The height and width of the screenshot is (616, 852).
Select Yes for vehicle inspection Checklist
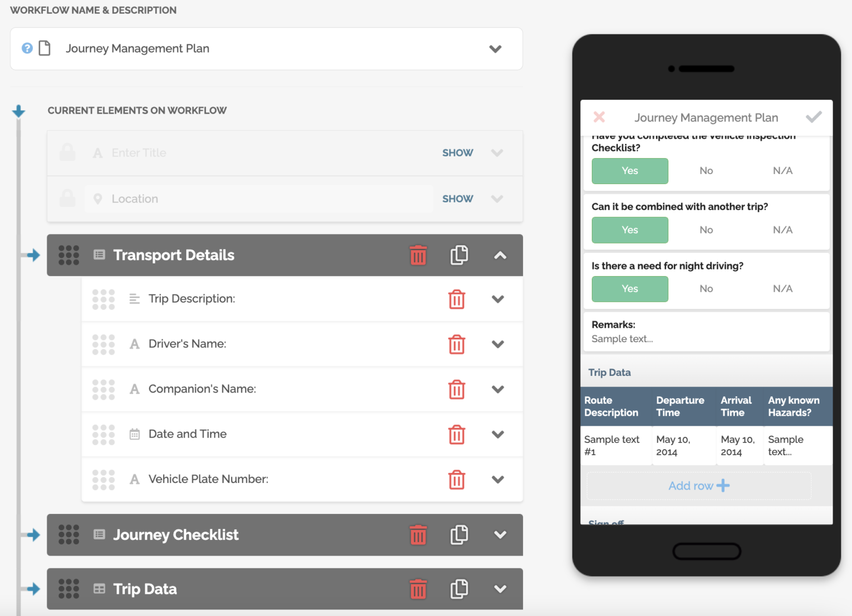pos(630,171)
